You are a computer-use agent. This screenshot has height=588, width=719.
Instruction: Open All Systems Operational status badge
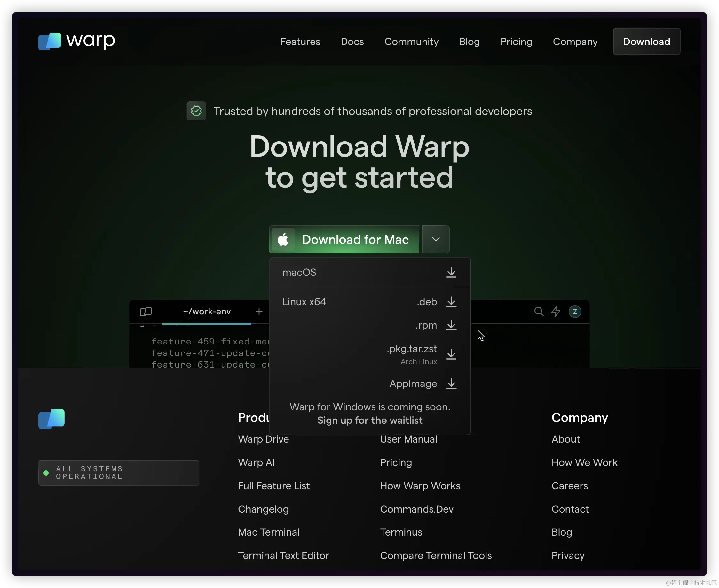pyautogui.click(x=118, y=473)
